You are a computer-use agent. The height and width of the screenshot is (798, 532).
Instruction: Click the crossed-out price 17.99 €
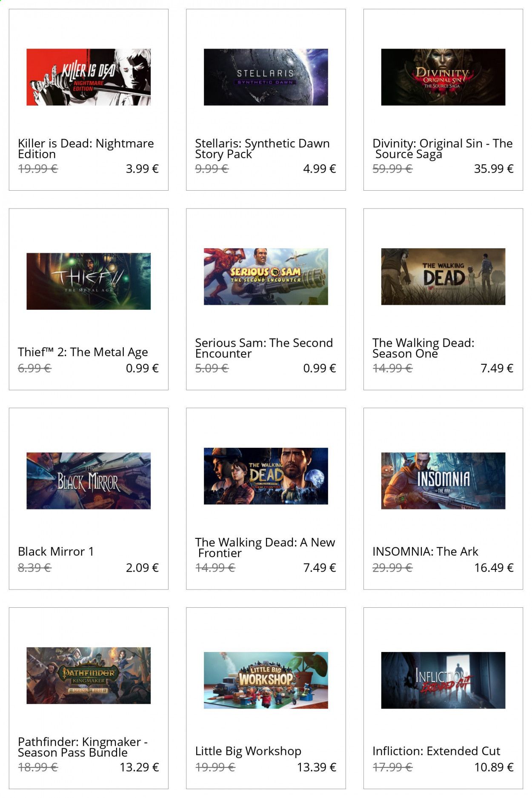point(392,767)
